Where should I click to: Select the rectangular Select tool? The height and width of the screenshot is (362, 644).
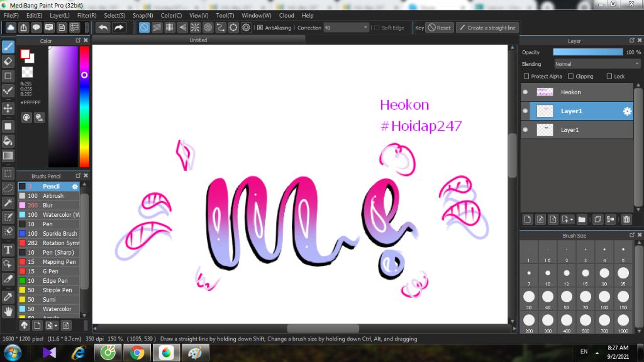tap(8, 173)
